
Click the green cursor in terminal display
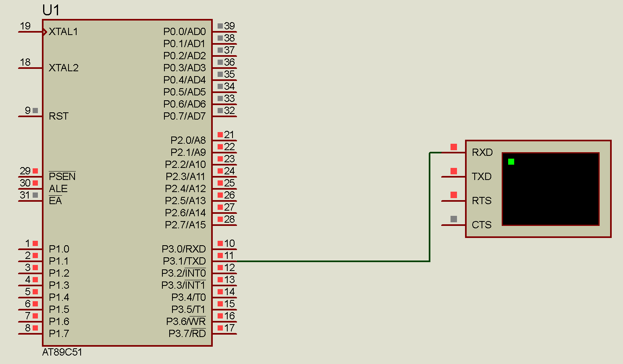click(511, 162)
